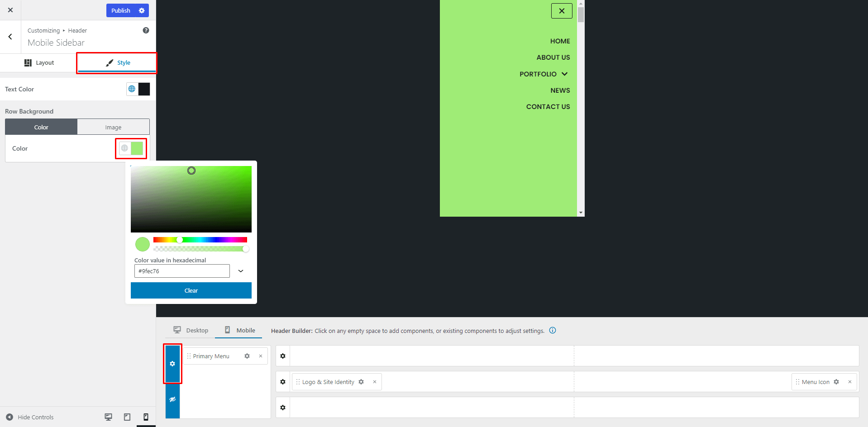
Task: Select the Color background type option
Action: click(x=41, y=127)
